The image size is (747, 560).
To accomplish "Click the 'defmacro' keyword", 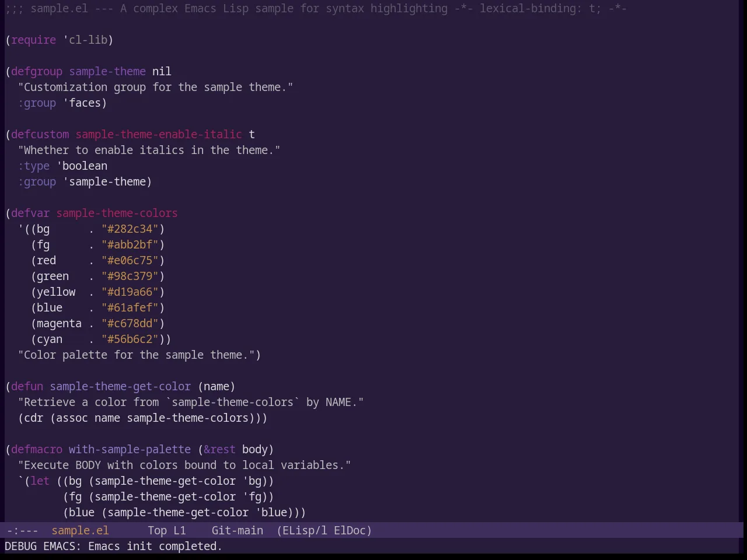I will coord(37,449).
